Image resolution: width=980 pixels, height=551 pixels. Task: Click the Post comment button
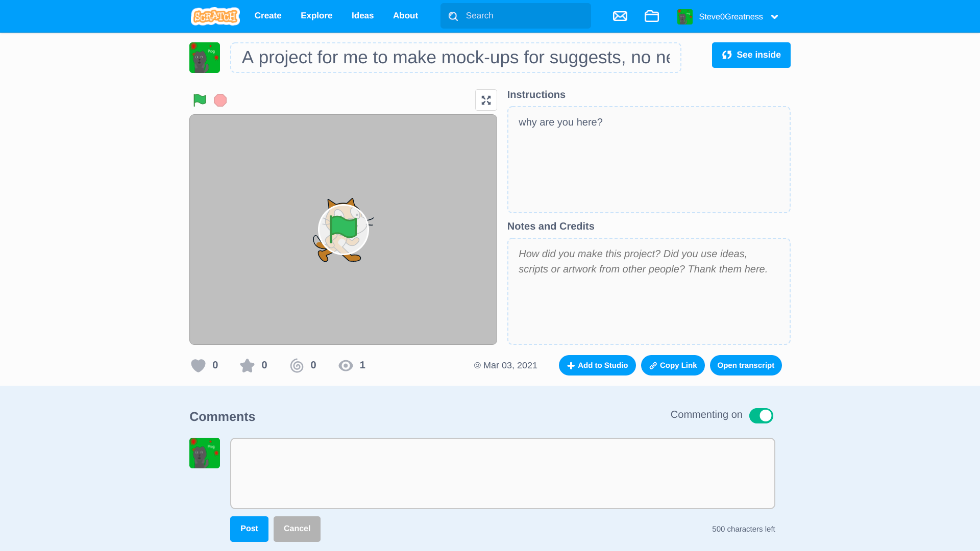(x=249, y=529)
